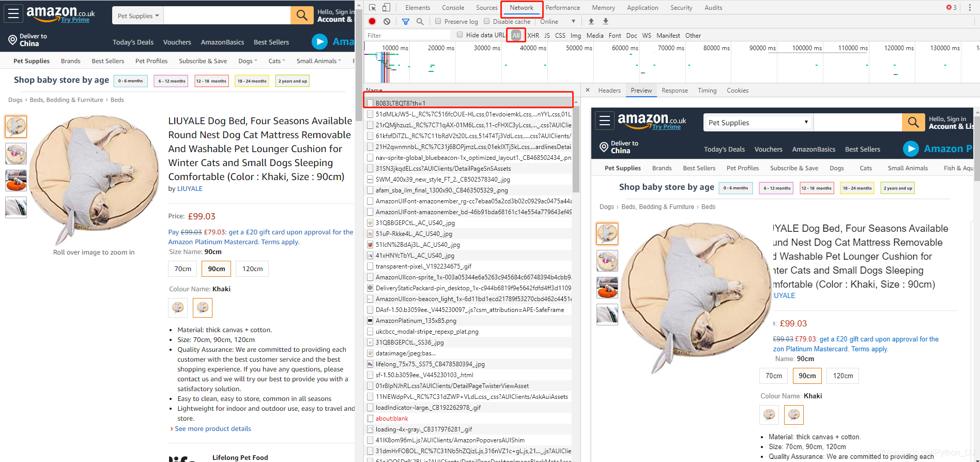The width and height of the screenshot is (980, 462).
Task: Toggle the XHR filter type
Action: tap(533, 35)
